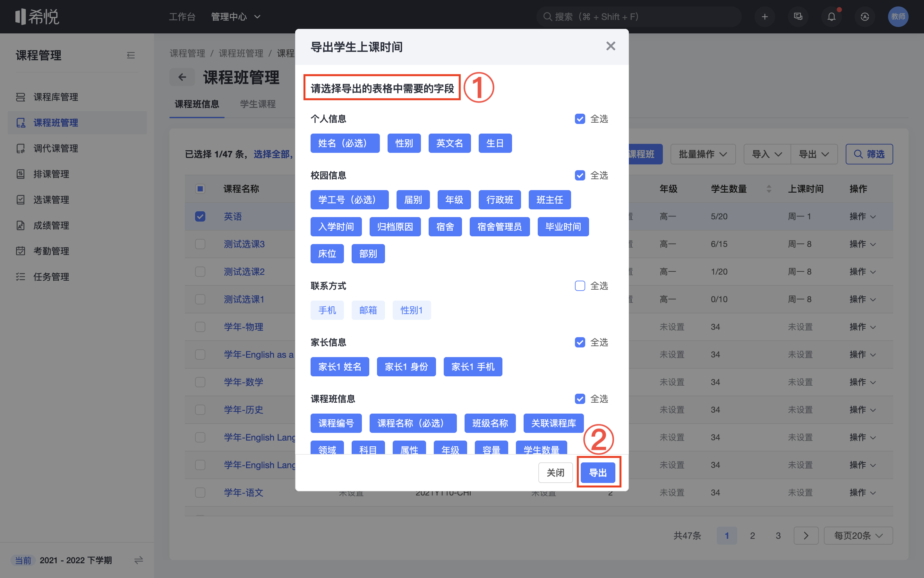Open the 每页20条 page size dropdown

pyautogui.click(x=858, y=536)
